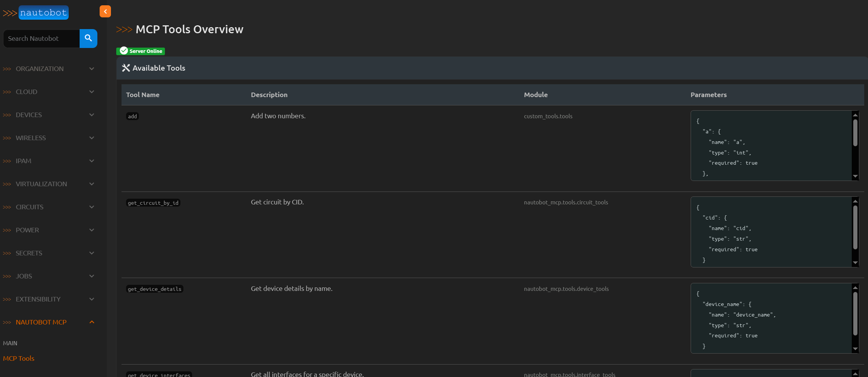868x377 pixels.
Task: Click Get device details by name text
Action: (292, 289)
